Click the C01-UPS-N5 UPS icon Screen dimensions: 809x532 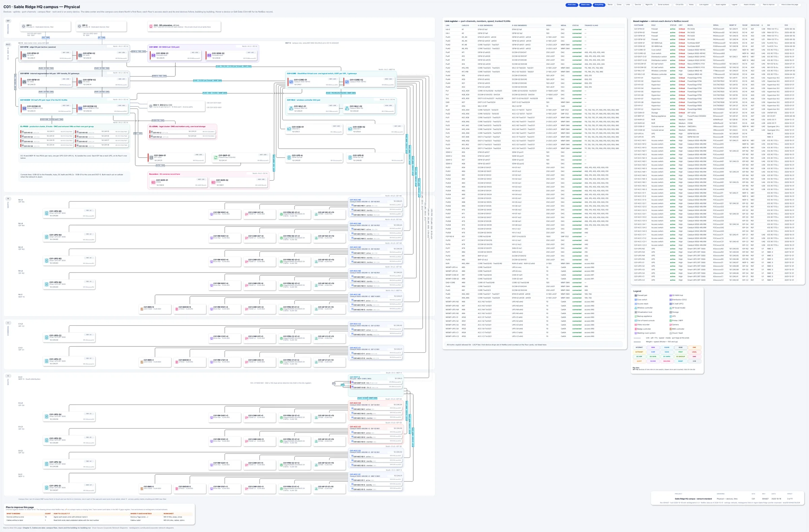click(47, 213)
